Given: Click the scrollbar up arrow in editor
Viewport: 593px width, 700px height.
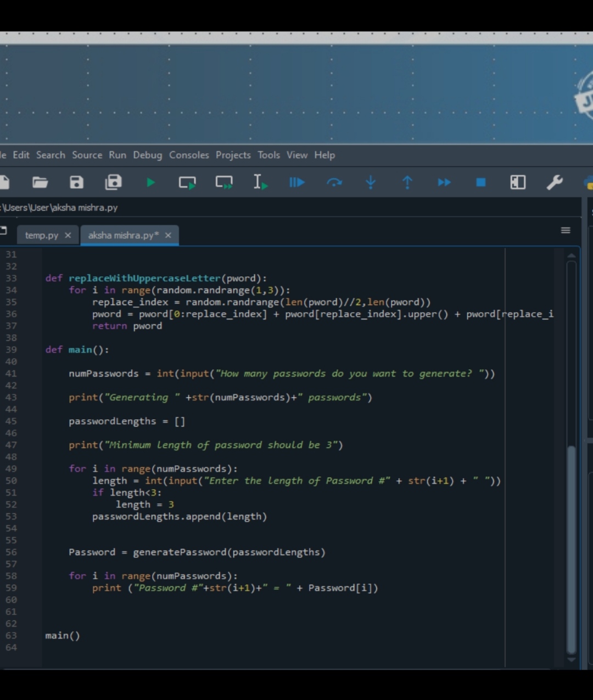Looking at the screenshot, I should pyautogui.click(x=571, y=255).
